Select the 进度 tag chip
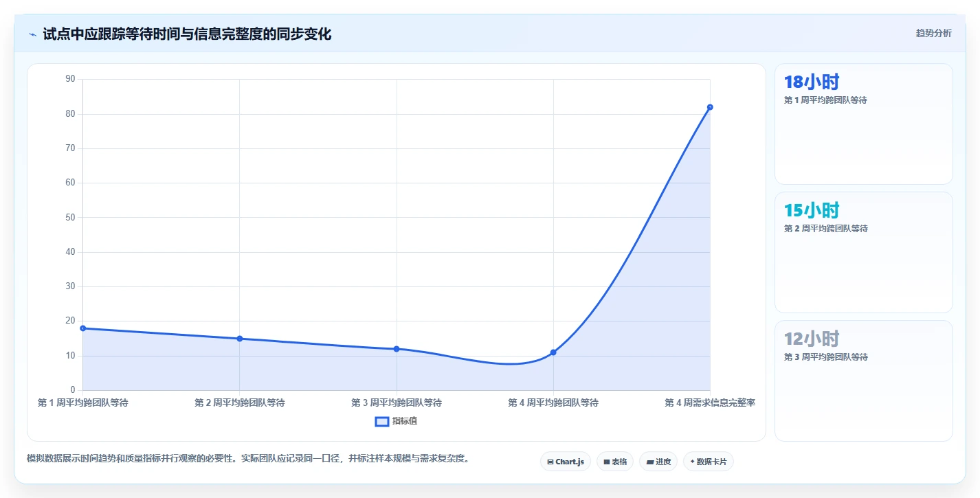Screen dimensions: 980x498 (658, 462)
